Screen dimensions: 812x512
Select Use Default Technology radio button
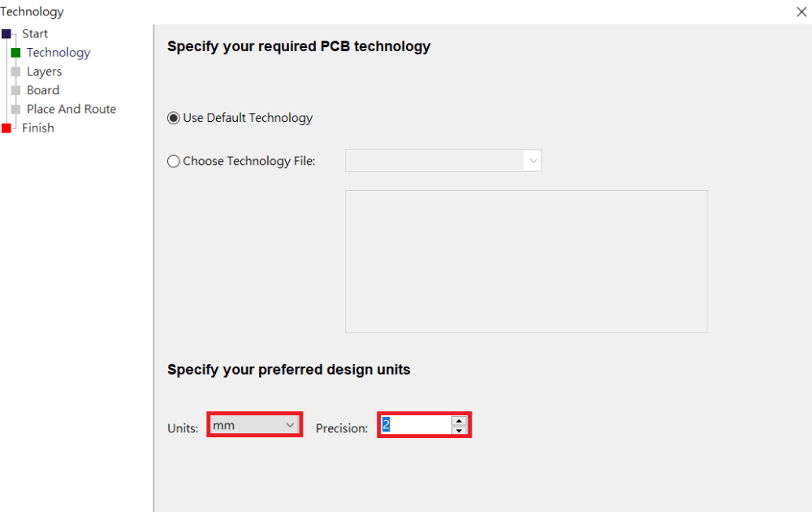point(174,118)
